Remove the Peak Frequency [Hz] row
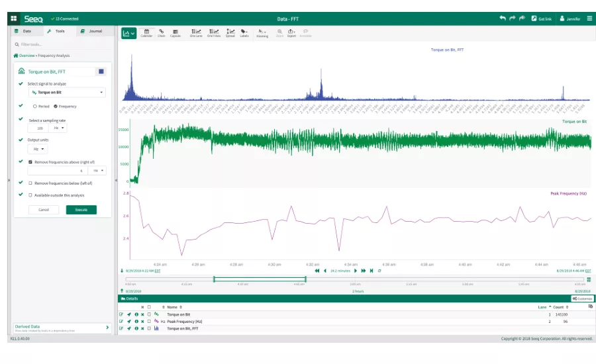This screenshot has width=596, height=364. [x=142, y=322]
